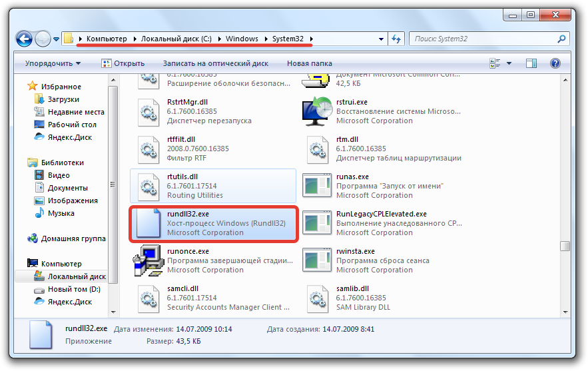Click Открыть in the toolbar
588x371 pixels.
(123, 63)
